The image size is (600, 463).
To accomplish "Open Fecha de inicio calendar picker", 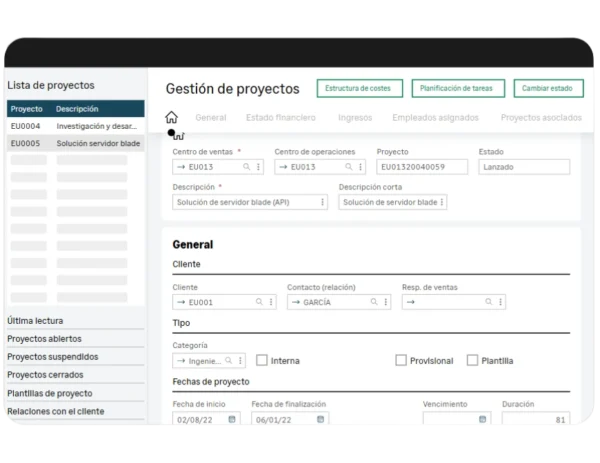I will pyautogui.click(x=232, y=419).
